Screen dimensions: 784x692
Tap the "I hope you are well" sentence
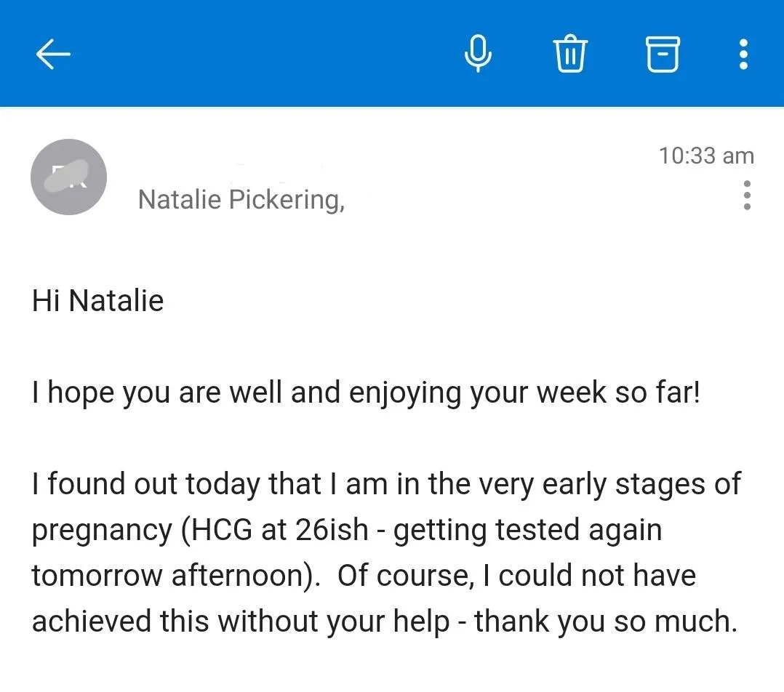click(366, 393)
